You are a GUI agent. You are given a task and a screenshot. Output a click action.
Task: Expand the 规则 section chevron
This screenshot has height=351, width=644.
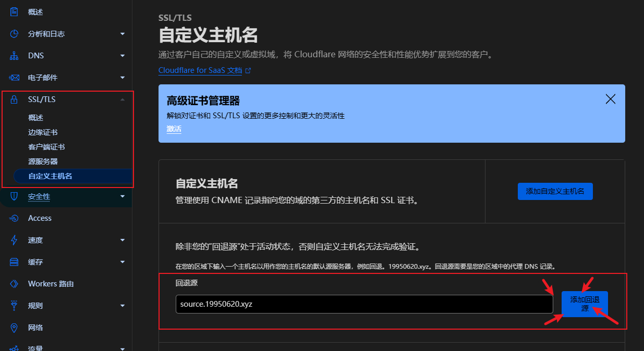tap(122, 305)
